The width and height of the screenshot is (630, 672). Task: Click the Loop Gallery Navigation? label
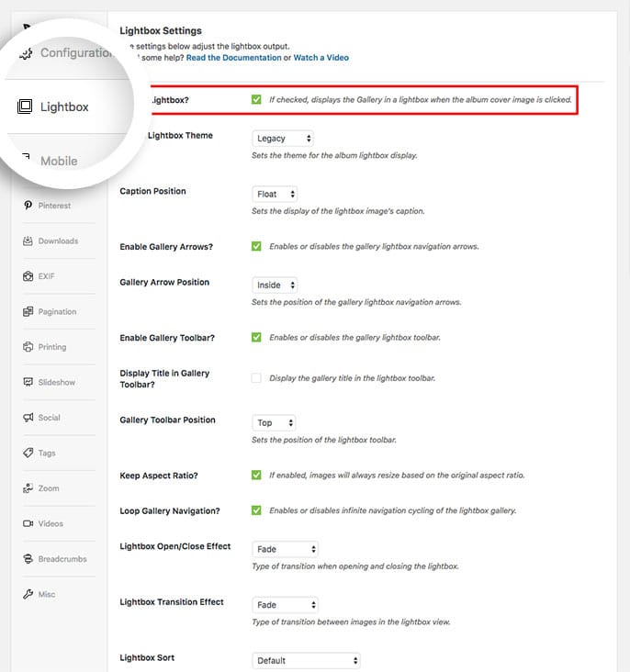tap(169, 510)
